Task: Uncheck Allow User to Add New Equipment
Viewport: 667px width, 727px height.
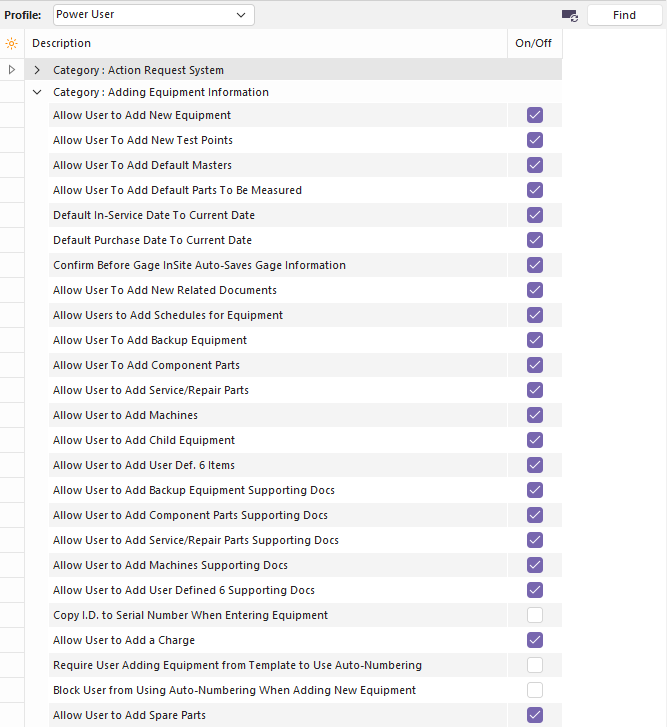Action: (x=535, y=115)
